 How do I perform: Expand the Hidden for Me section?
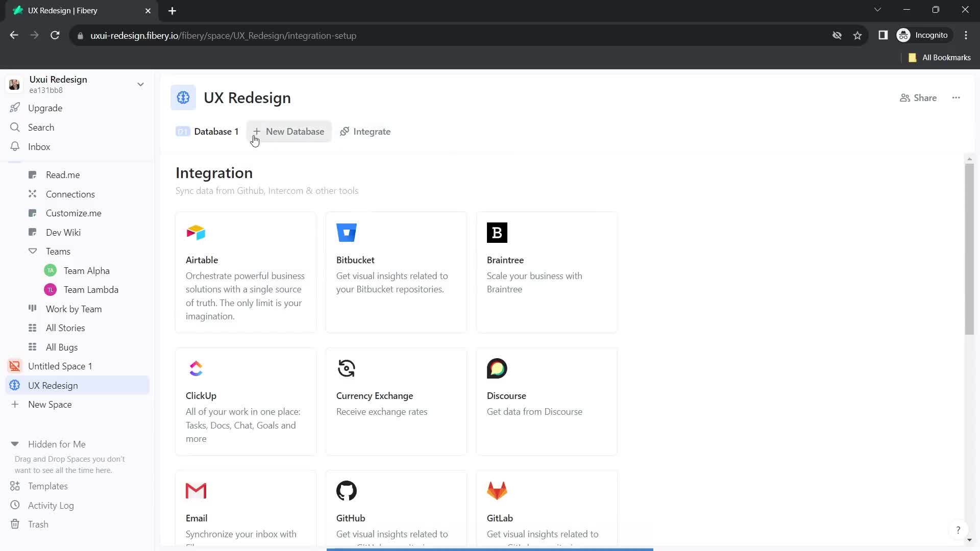click(14, 444)
